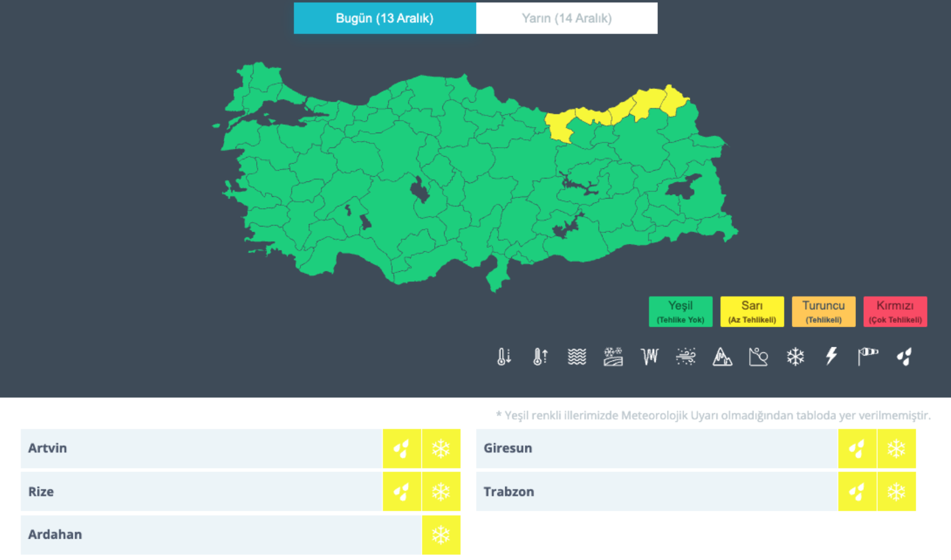The image size is (951, 560).
Task: Click the Trabzon province name
Action: click(x=509, y=492)
